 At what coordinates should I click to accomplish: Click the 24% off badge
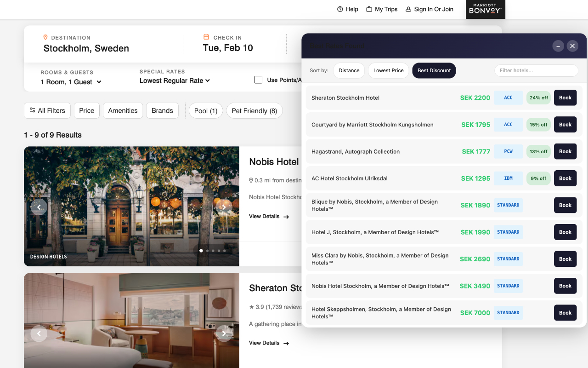[538, 98]
